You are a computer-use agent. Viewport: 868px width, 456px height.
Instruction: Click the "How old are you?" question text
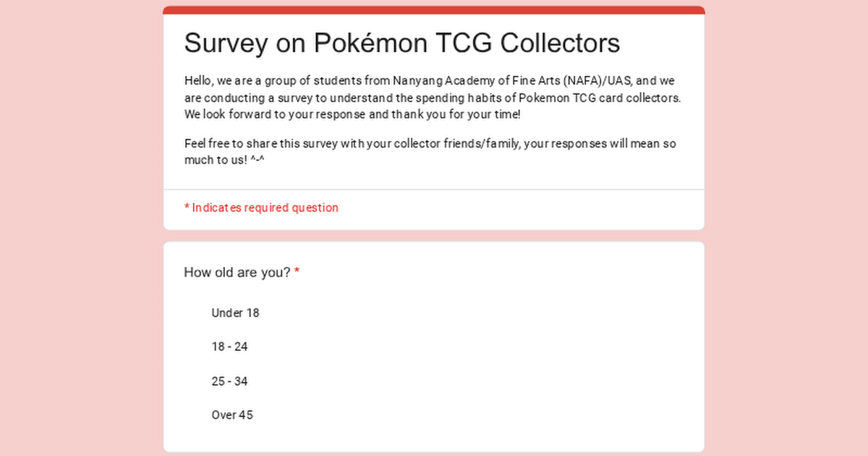tap(237, 273)
